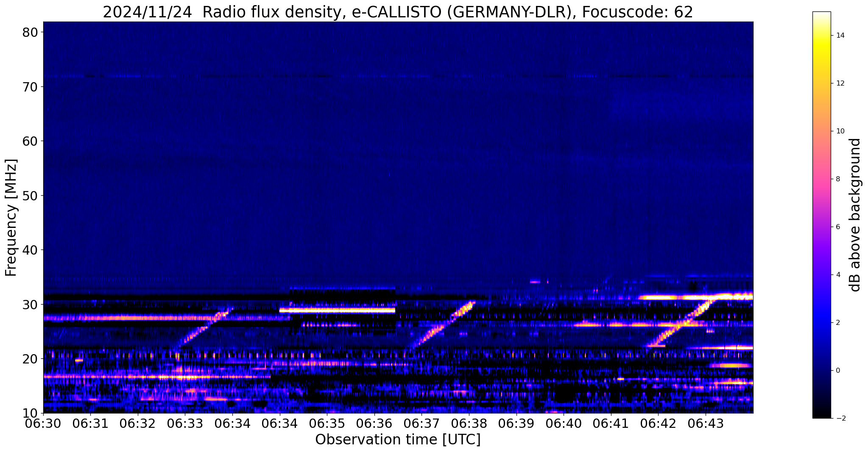
Task: Click the 06:36 time tick label
Action: click(x=374, y=423)
